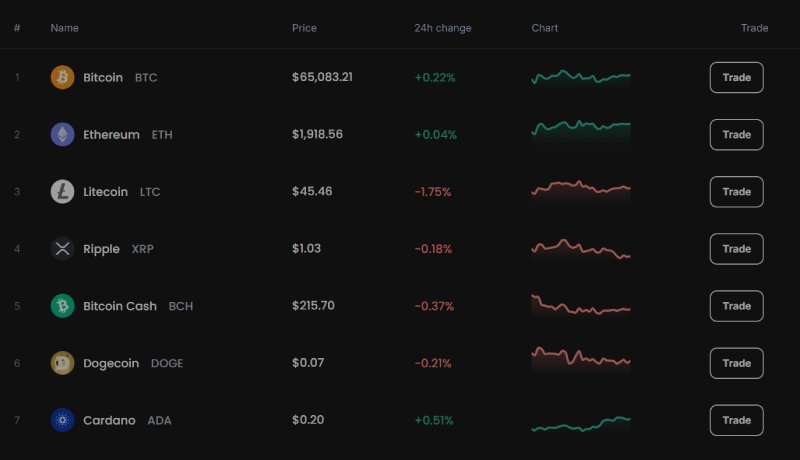Click the green Bitcoin Cash logo icon

pos(62,306)
